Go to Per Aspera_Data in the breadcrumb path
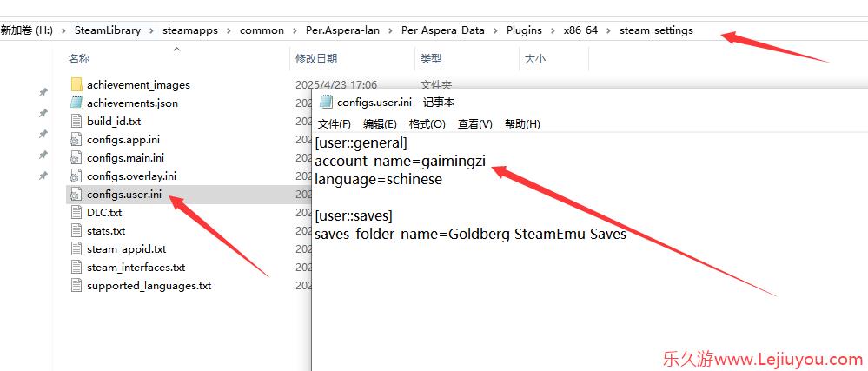868x371 pixels. tap(443, 30)
